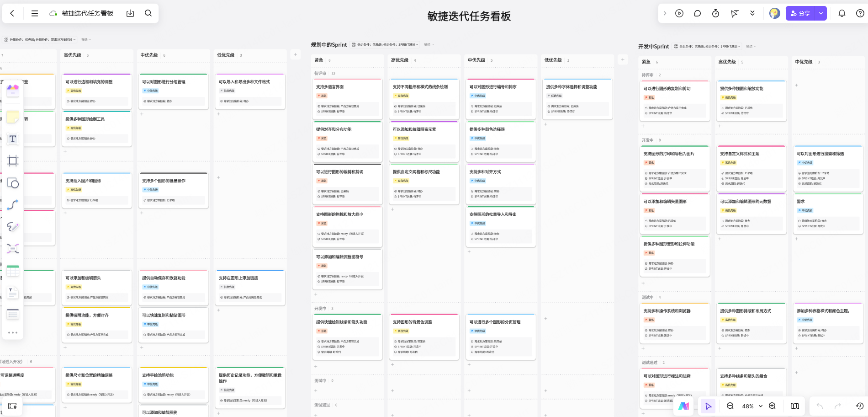Enable the cursor select mode
Image resolution: width=868 pixels, height=417 pixels.
708,406
